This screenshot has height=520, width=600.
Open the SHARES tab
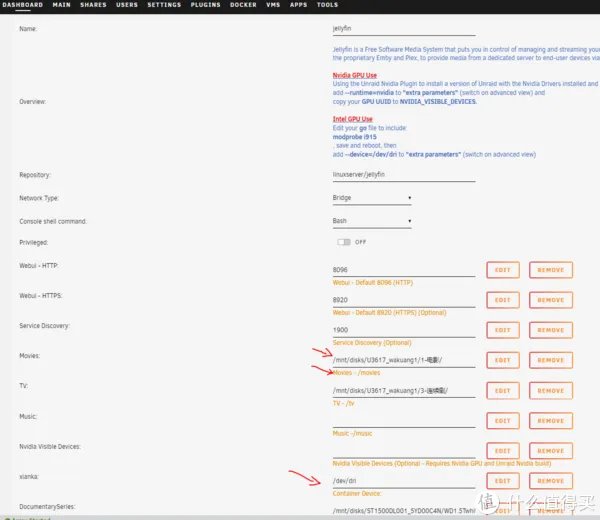93,5
